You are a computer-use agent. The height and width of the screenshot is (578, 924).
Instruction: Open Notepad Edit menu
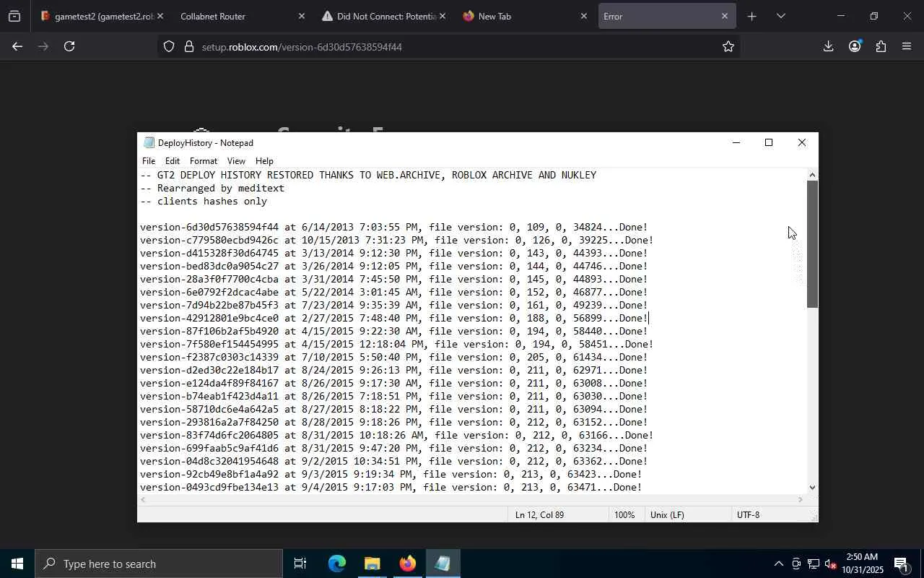click(172, 161)
